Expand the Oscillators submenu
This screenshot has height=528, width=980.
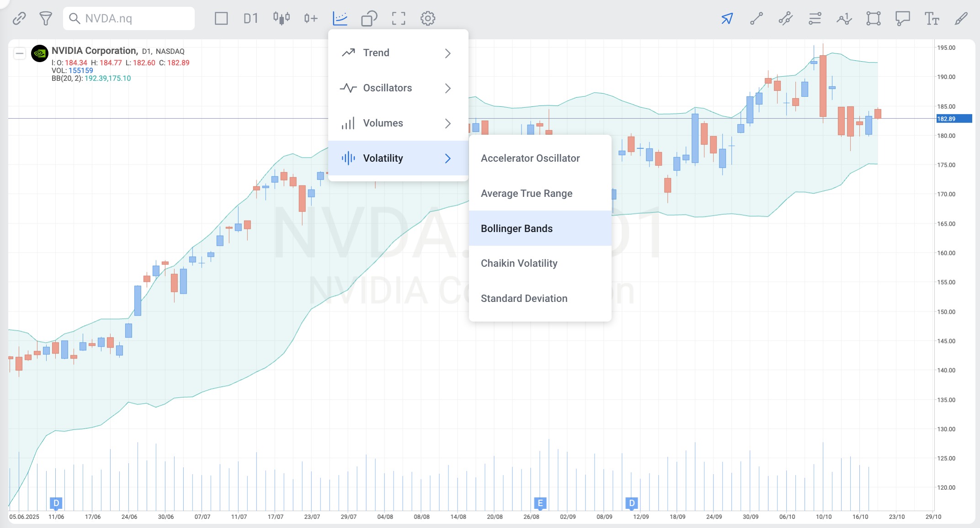398,88
